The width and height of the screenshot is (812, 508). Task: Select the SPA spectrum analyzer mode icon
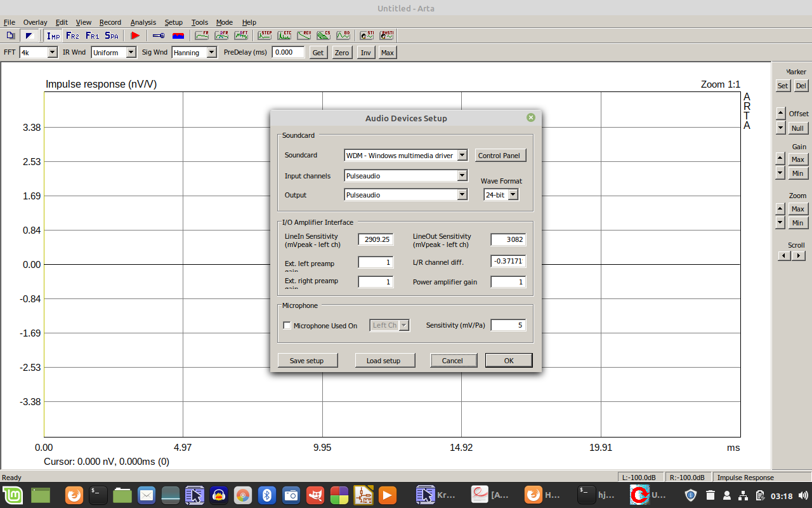(x=112, y=36)
